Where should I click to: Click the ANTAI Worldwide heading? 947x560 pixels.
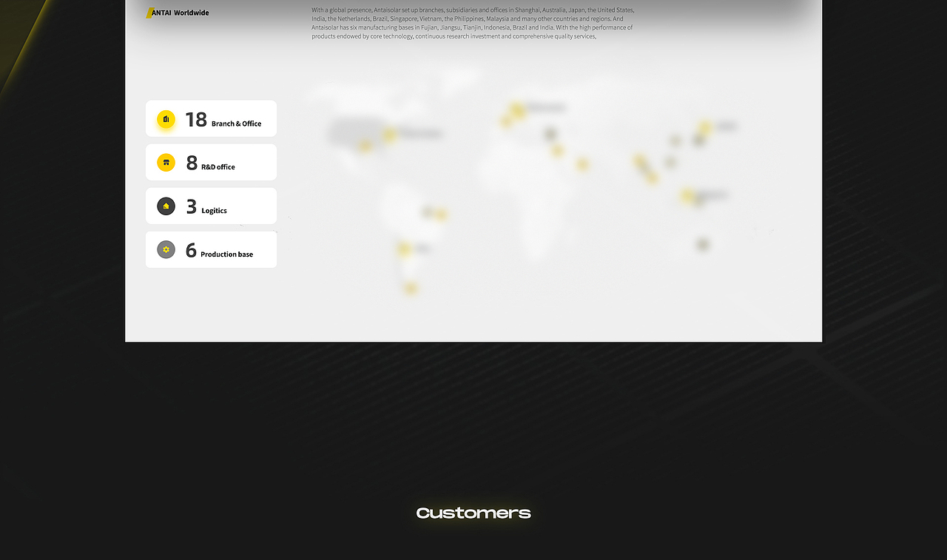[x=178, y=13]
